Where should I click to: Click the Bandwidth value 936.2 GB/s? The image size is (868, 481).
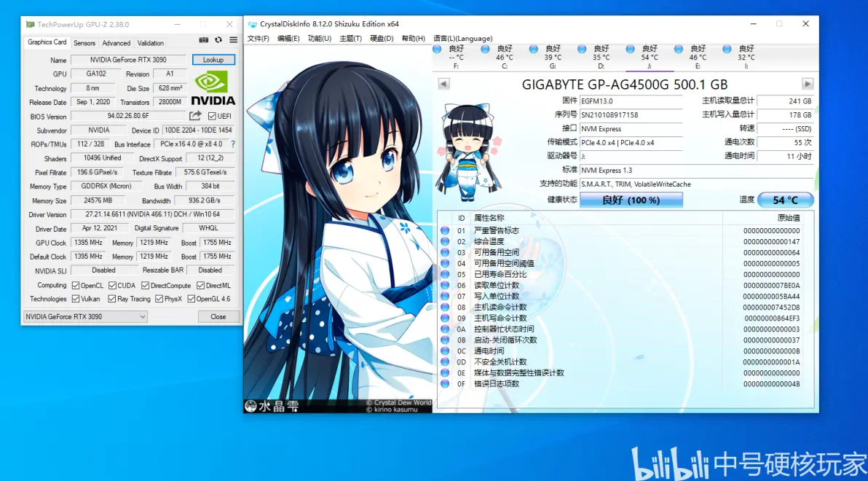click(205, 200)
